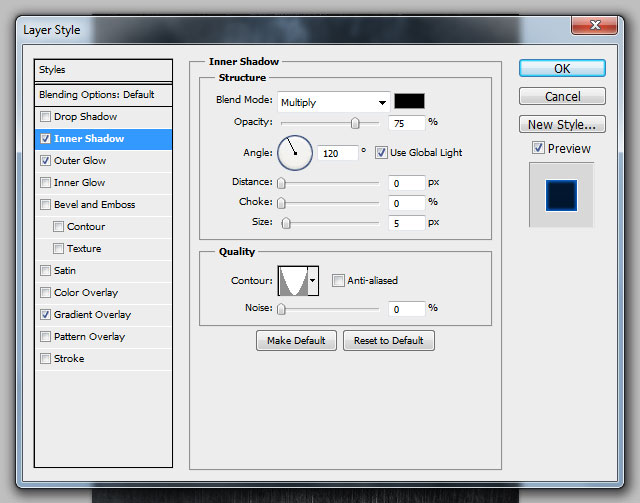Click the Size value field

click(407, 223)
